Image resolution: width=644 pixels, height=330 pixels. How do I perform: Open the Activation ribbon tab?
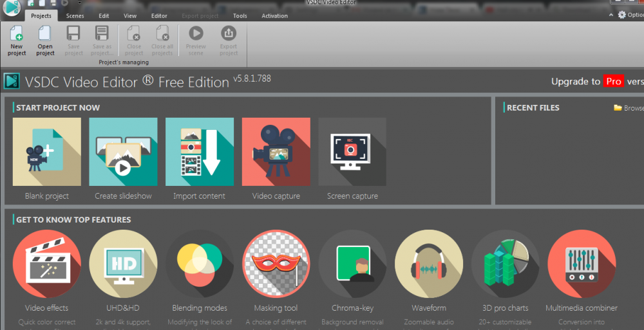pyautogui.click(x=274, y=15)
